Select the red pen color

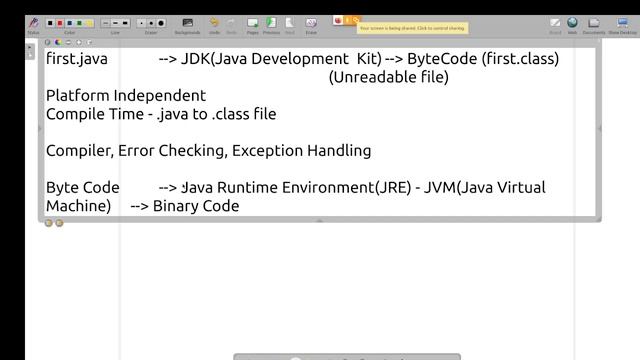click(x=60, y=23)
